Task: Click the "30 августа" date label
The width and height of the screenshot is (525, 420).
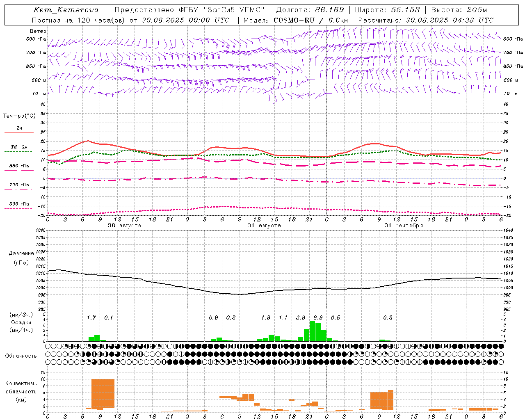Action: (x=125, y=226)
